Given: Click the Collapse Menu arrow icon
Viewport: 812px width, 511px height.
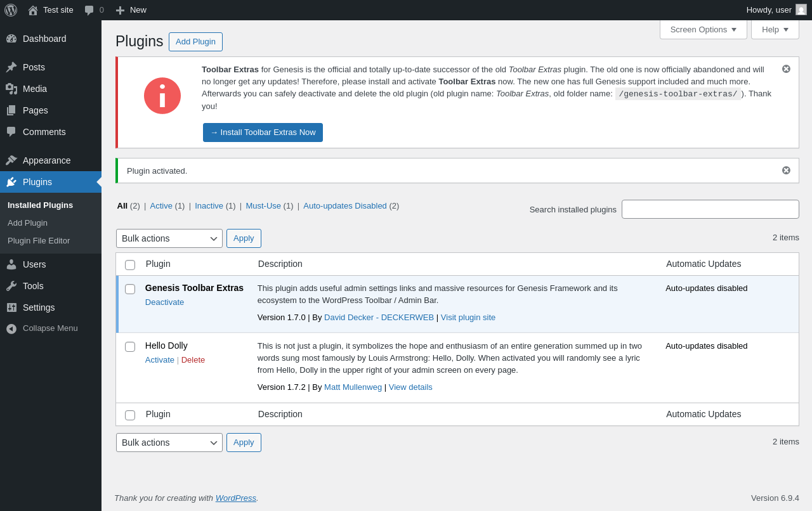Looking at the screenshot, I should (x=11, y=328).
